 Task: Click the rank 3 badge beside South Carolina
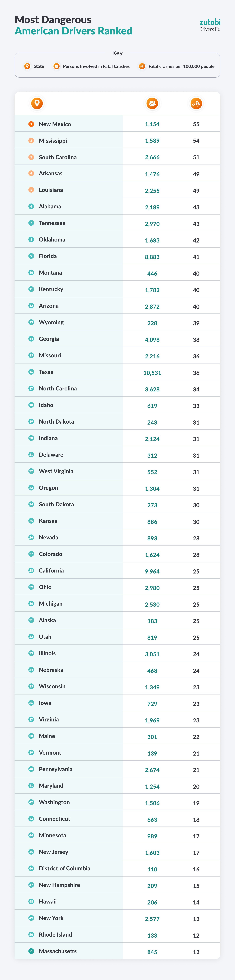(x=31, y=157)
